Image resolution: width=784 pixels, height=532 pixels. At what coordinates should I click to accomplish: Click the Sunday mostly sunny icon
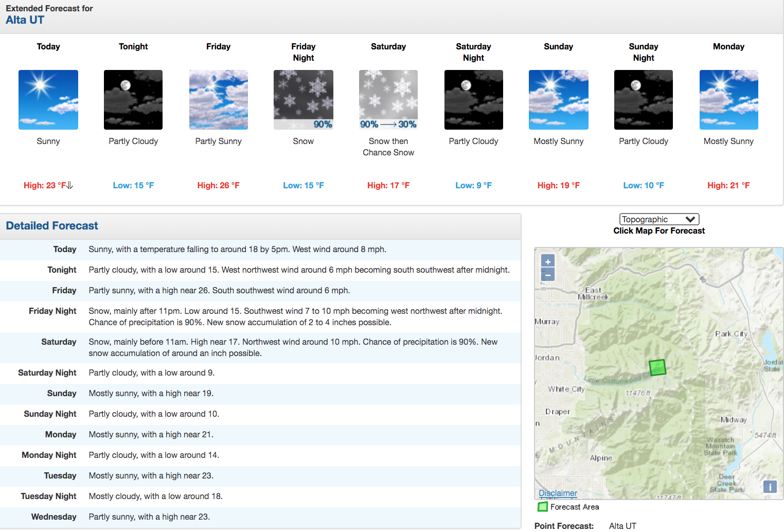tap(559, 100)
